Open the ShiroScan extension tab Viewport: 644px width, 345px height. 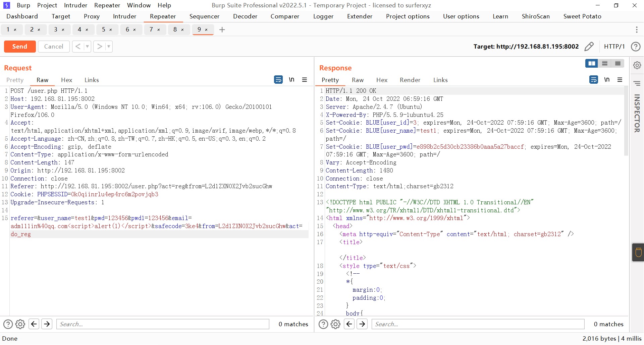[x=536, y=16]
